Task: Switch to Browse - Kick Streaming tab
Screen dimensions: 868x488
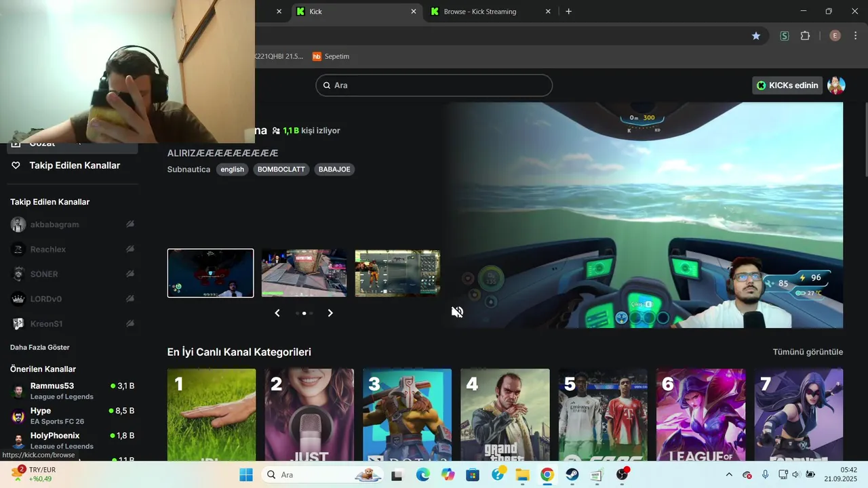Action: pos(492,12)
